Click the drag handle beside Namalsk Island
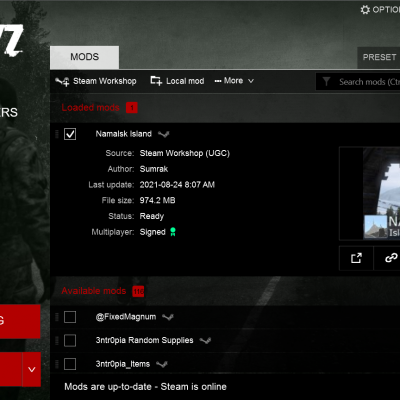Image resolution: width=400 pixels, height=400 pixels. click(57, 134)
